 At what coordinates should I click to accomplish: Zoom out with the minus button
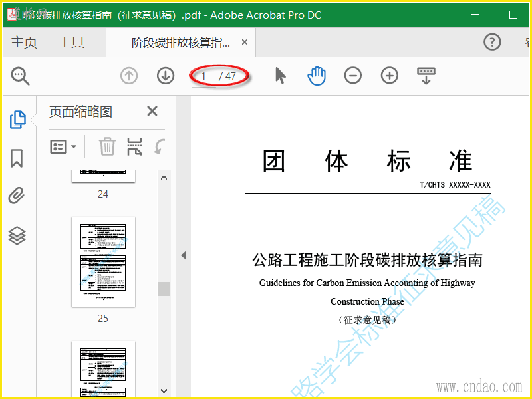point(353,76)
